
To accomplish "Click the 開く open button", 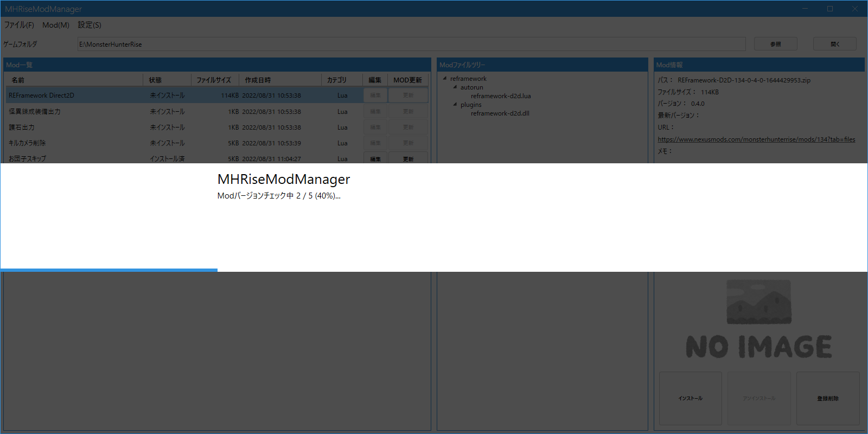I will [835, 44].
